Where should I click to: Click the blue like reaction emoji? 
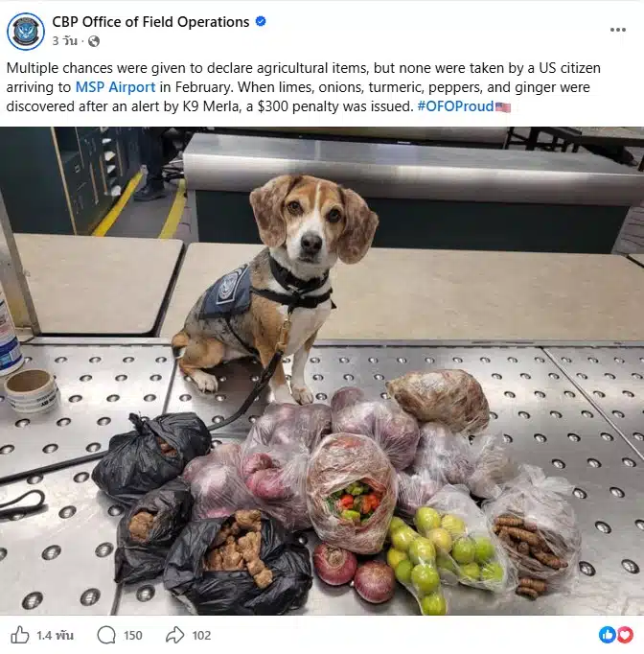608,635
